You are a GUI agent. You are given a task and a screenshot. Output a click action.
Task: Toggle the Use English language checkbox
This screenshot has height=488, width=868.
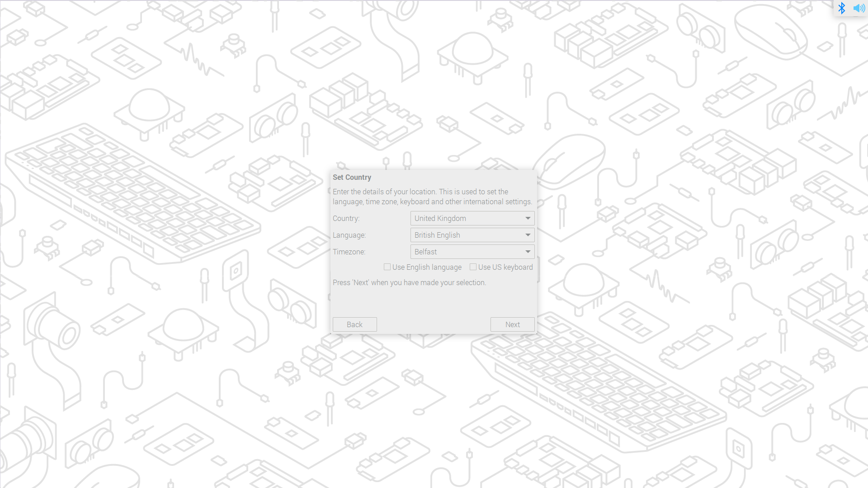[387, 267]
